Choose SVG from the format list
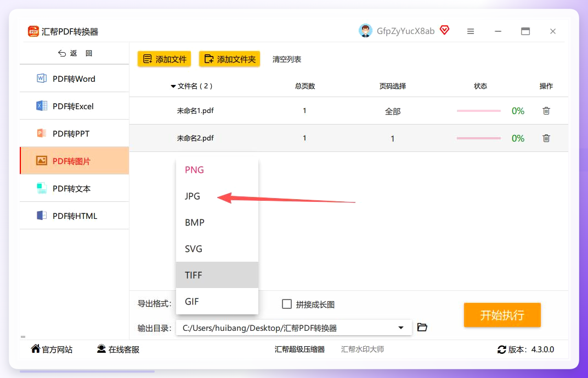Viewport: 588px width, 378px height. (x=217, y=249)
